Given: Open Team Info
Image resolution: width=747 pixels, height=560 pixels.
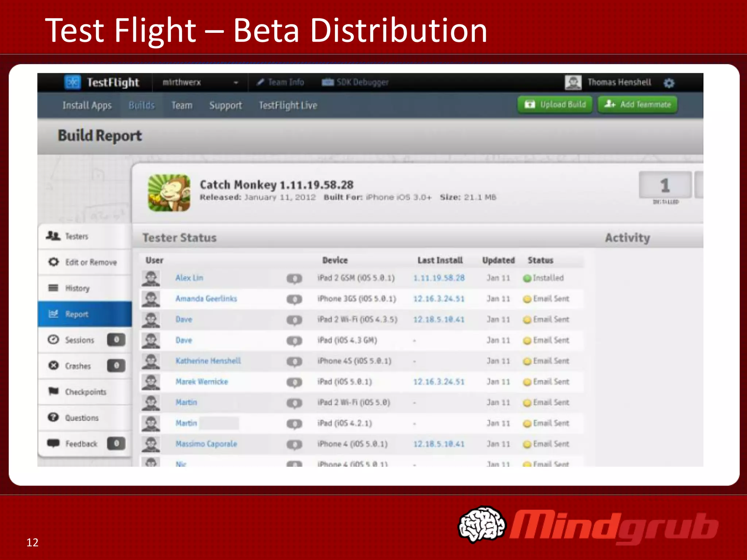Looking at the screenshot, I should click(x=280, y=82).
